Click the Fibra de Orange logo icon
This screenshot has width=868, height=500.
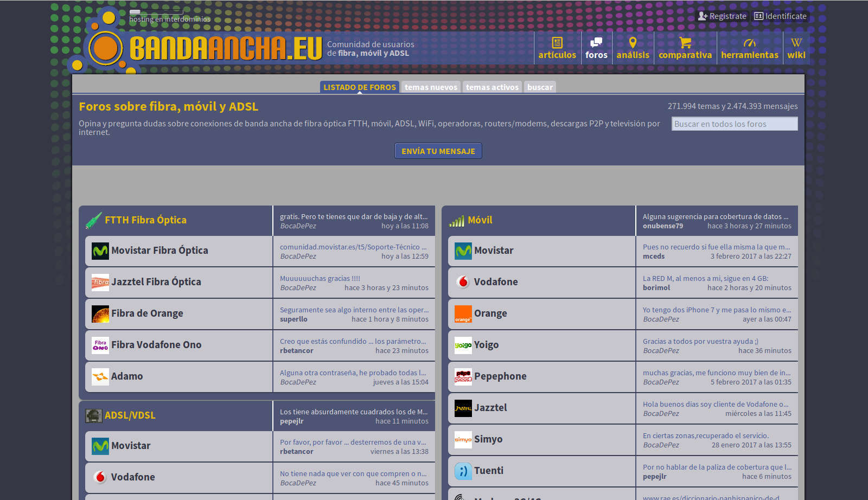click(100, 313)
